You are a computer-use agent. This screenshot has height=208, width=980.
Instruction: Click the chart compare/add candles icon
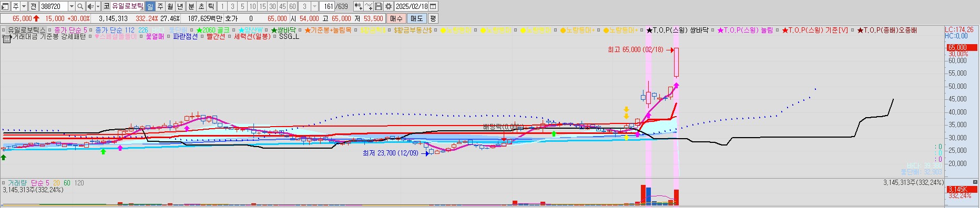point(358,6)
